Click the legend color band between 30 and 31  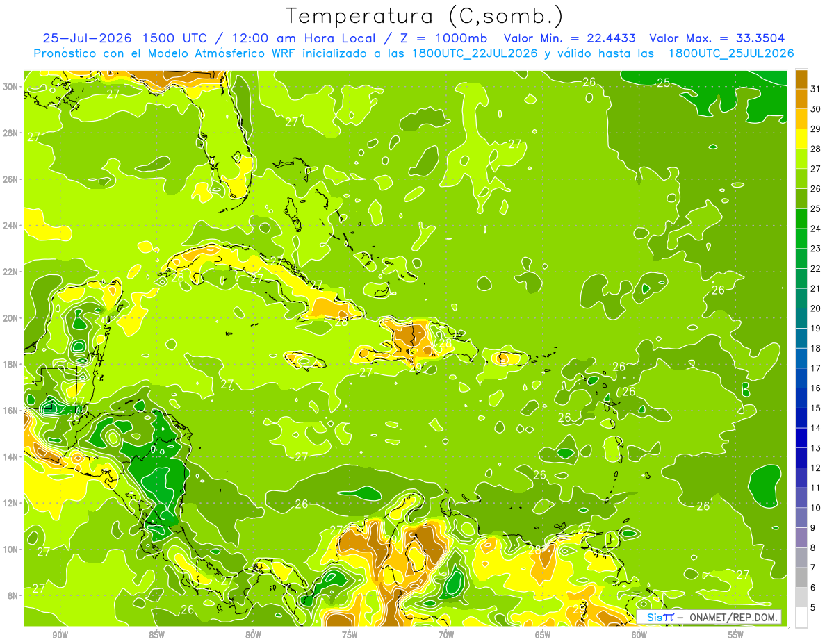tap(801, 99)
